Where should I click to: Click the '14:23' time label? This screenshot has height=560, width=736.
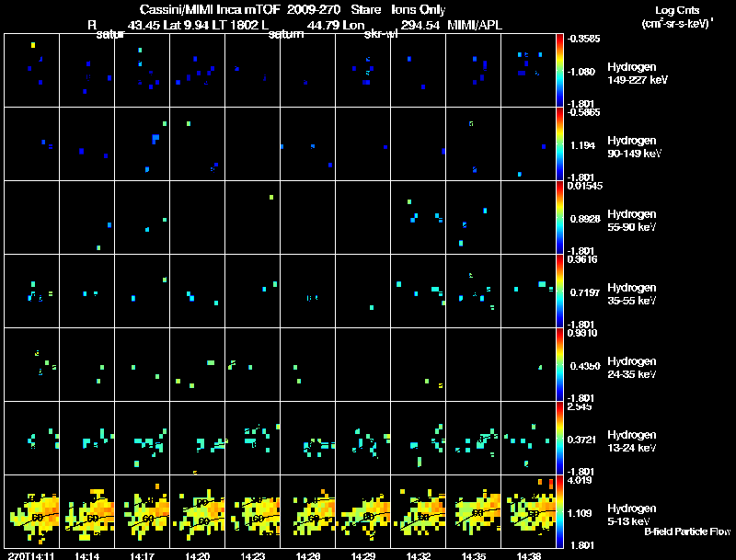click(252, 556)
